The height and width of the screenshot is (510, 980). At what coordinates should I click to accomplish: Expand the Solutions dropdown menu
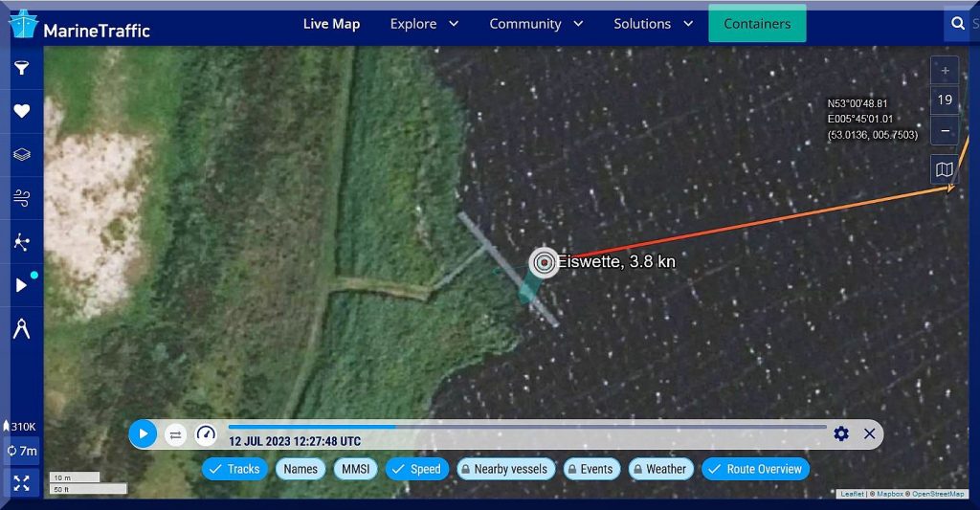point(653,24)
